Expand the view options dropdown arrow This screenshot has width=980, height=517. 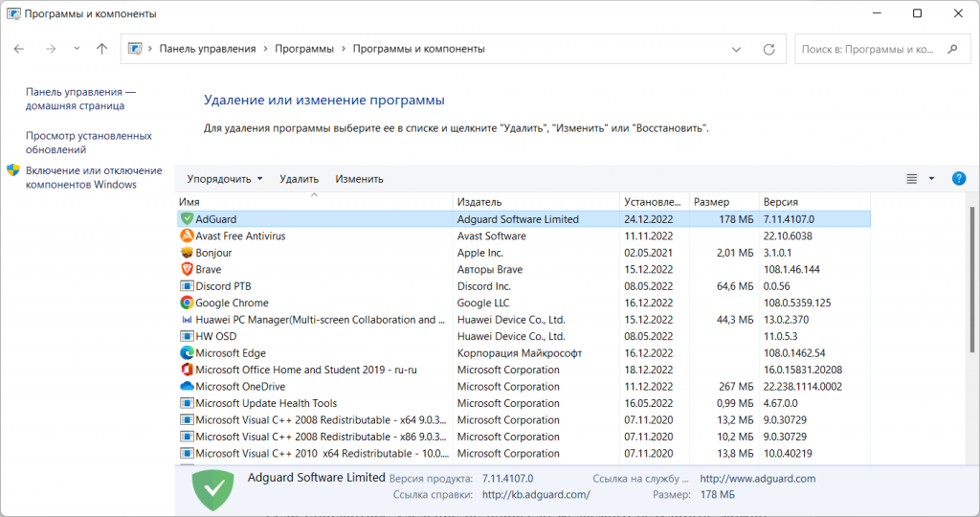click(x=931, y=179)
